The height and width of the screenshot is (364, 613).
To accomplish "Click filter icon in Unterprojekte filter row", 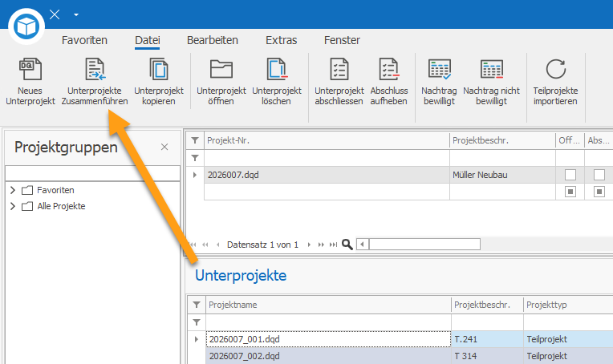I will coord(197,322).
